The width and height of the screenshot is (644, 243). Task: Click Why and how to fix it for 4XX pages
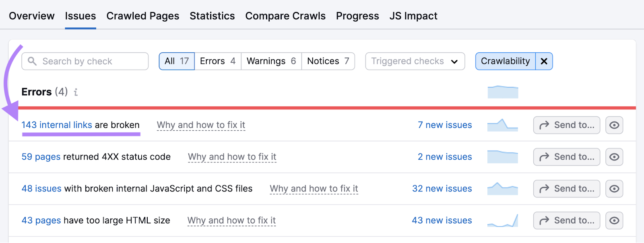[231, 157]
